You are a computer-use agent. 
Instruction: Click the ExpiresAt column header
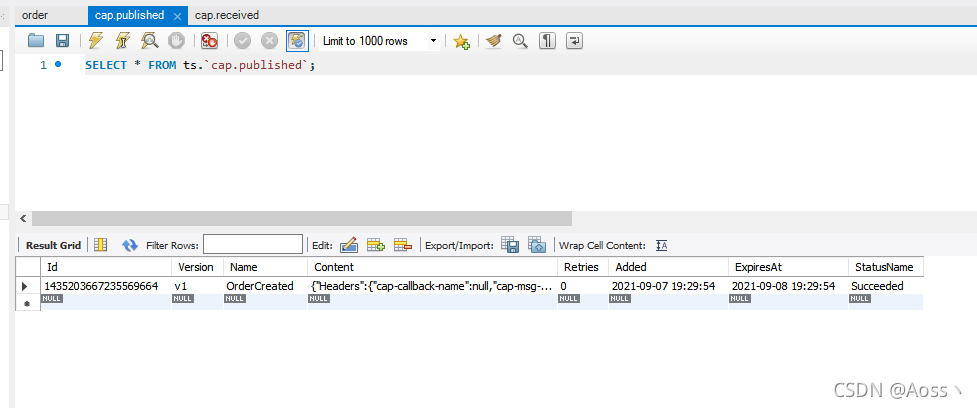[x=788, y=267]
